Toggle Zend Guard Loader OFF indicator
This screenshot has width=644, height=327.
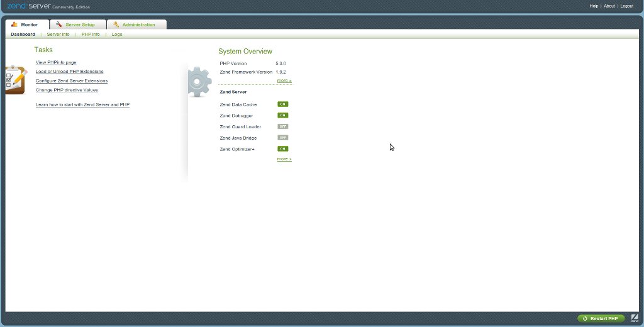282,126
